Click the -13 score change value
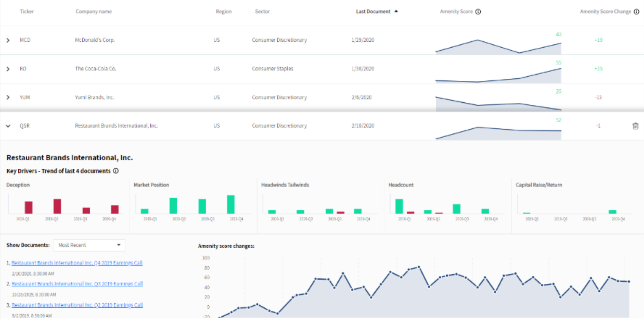 pos(598,97)
